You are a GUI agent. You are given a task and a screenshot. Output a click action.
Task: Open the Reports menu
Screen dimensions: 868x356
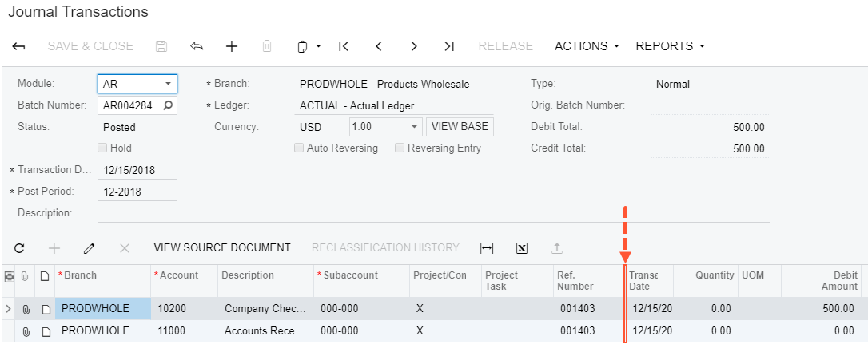coord(670,46)
